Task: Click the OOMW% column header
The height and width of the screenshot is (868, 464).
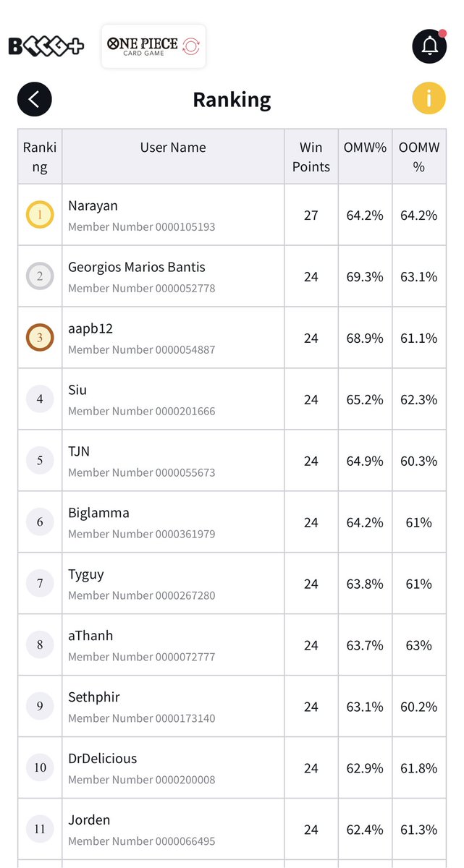Action: coord(419,157)
